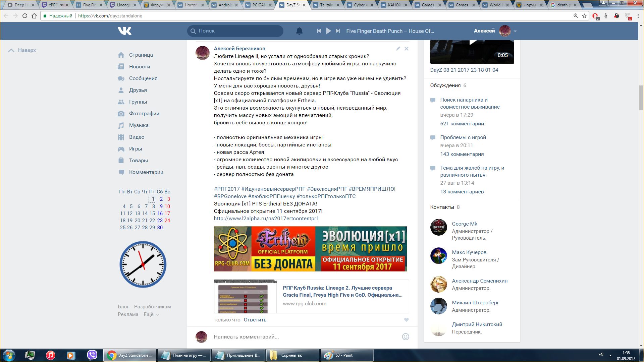The image size is (644, 362).
Task: Open Фотографии from left sidebar
Action: click(x=144, y=114)
